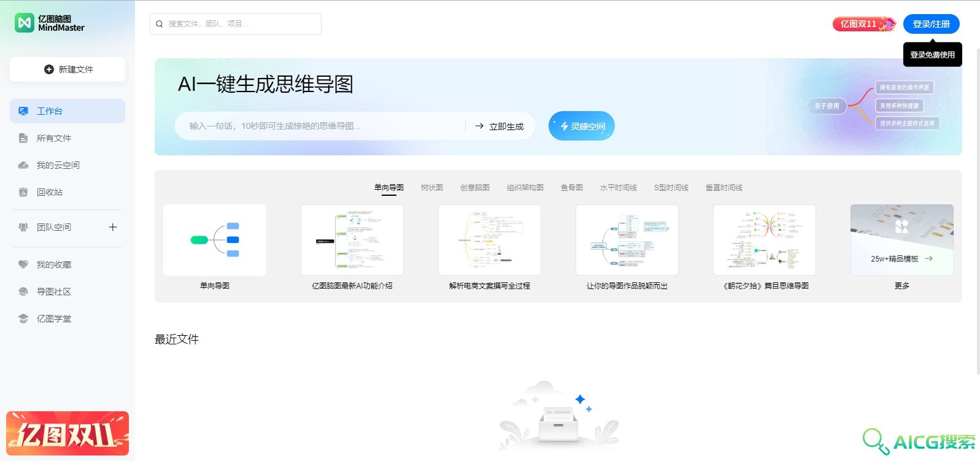The width and height of the screenshot is (980, 461).
Task: Click the 登录/注册 button
Action: click(931, 24)
